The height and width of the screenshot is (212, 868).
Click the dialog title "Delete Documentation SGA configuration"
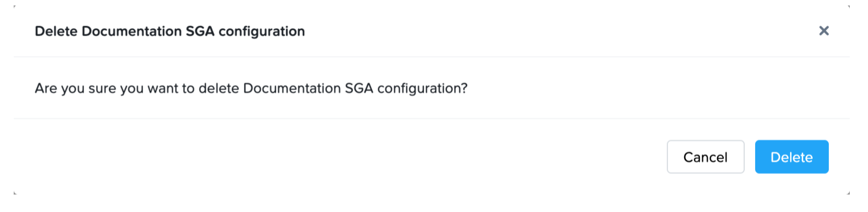170,31
